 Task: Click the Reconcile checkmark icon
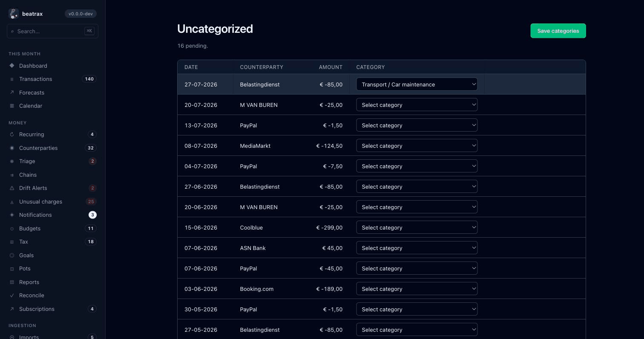(12, 296)
